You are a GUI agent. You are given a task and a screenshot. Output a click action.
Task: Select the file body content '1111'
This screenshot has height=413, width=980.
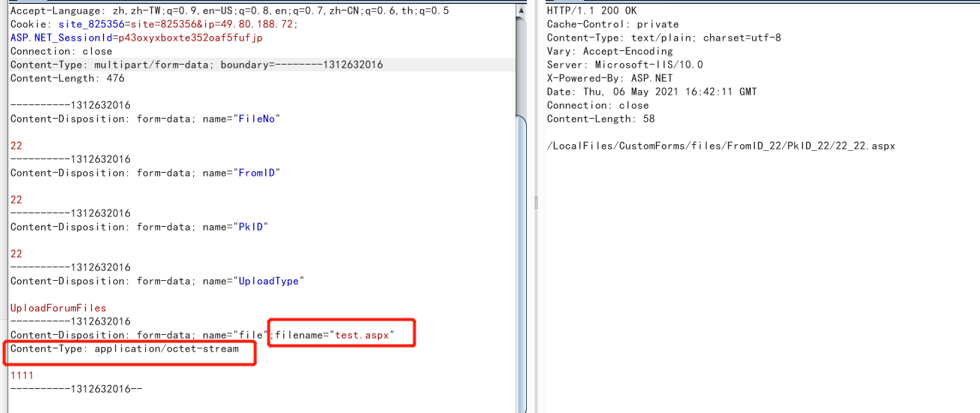(x=23, y=375)
